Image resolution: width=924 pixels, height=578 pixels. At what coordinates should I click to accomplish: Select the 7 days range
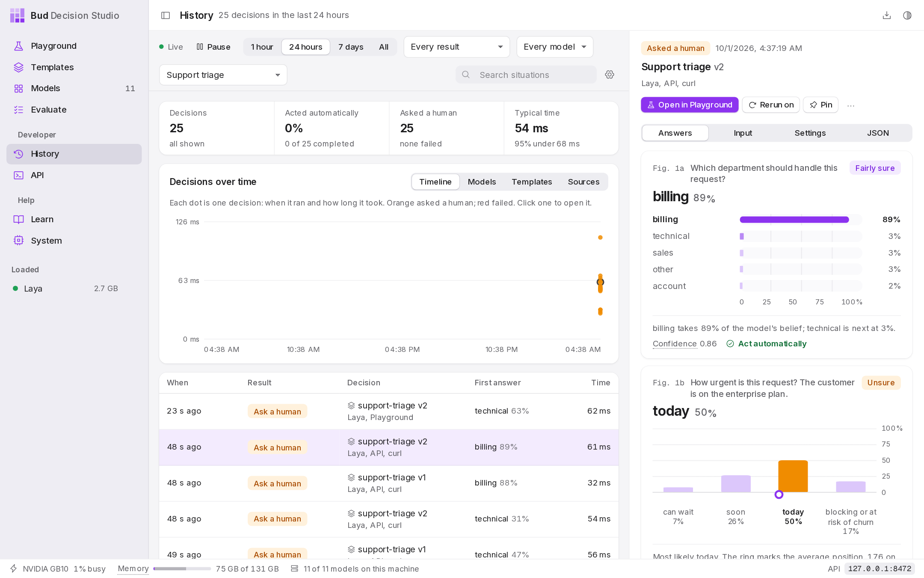(x=351, y=47)
